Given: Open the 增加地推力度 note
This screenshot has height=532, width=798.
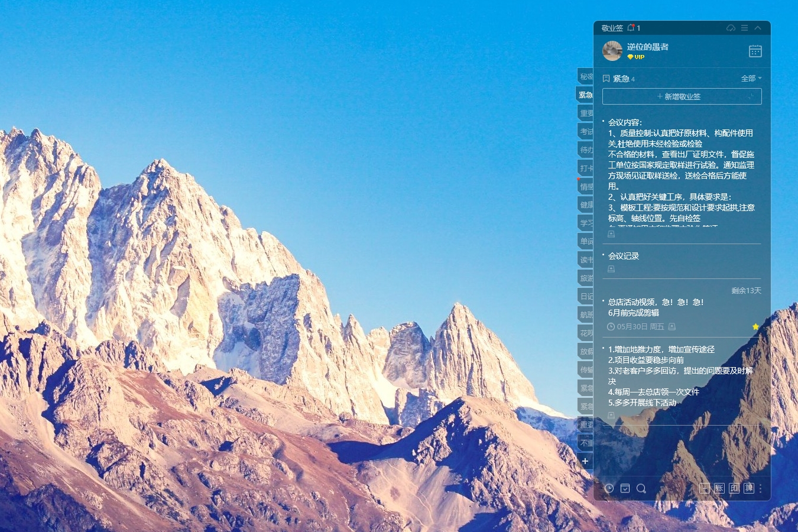Looking at the screenshot, I should click(682, 376).
